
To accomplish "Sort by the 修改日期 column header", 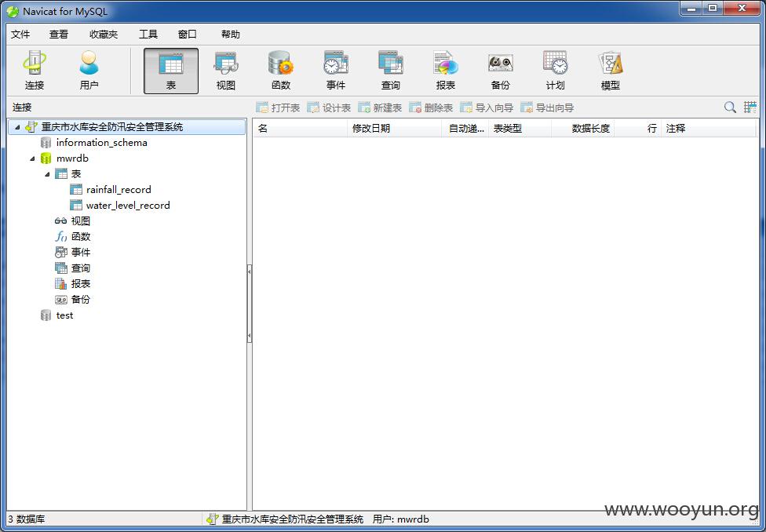I will pos(394,129).
